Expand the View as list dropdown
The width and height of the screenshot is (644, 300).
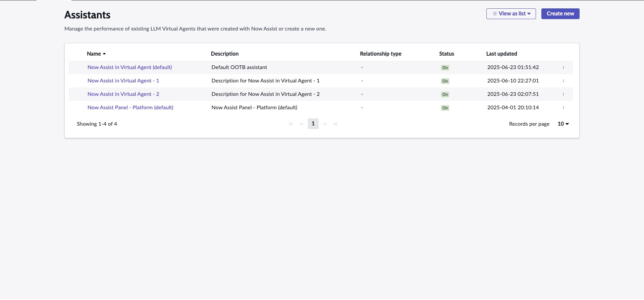point(511,14)
